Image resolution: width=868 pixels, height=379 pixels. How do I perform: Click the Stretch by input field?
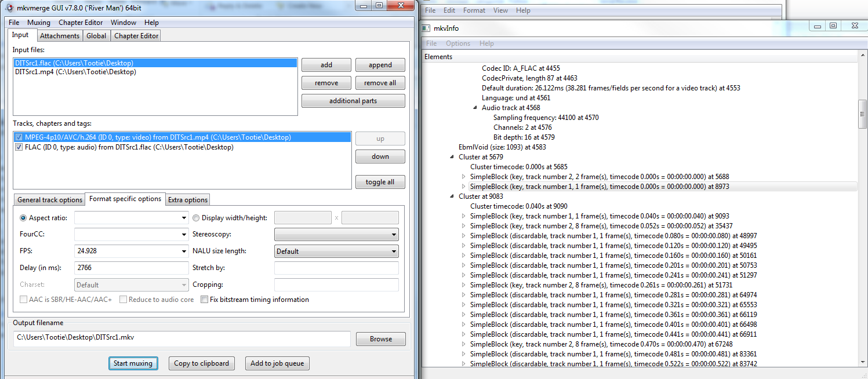tap(336, 268)
